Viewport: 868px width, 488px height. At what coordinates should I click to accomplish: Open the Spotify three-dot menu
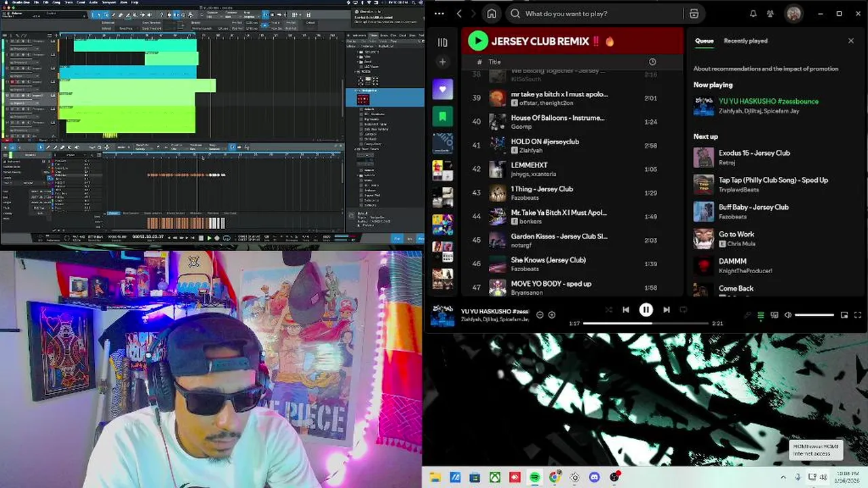pyautogui.click(x=439, y=14)
